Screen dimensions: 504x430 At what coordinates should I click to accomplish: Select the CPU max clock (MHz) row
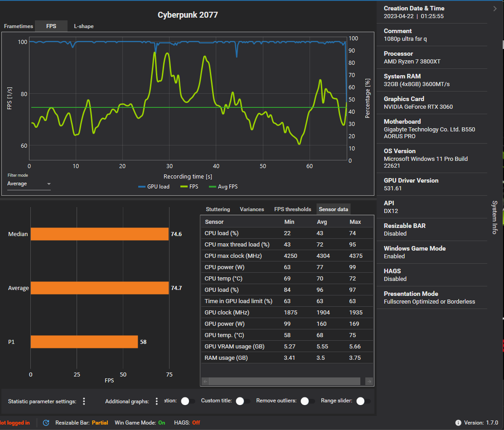(x=287, y=256)
